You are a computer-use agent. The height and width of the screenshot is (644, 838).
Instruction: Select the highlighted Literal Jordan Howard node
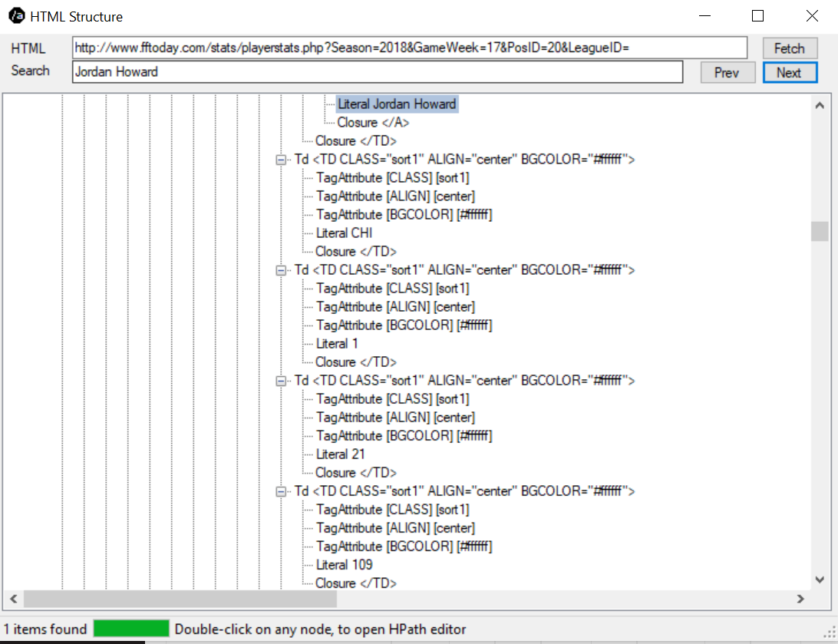point(397,104)
